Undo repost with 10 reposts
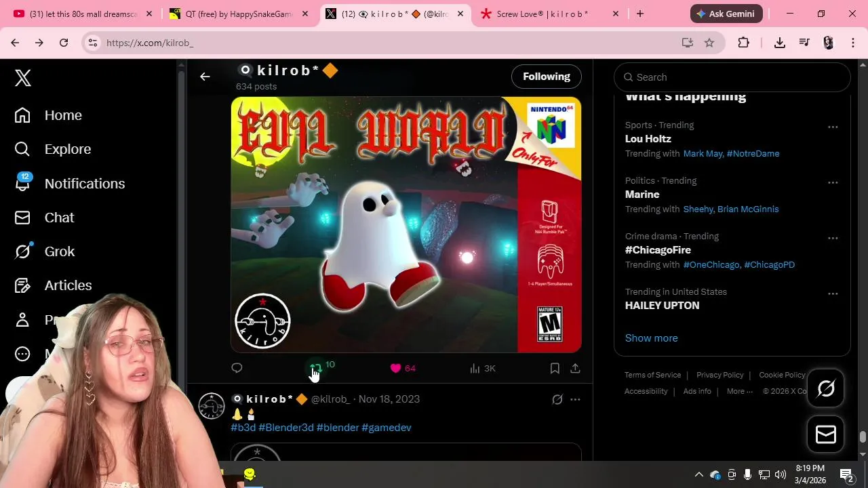868x488 pixels. click(x=321, y=367)
